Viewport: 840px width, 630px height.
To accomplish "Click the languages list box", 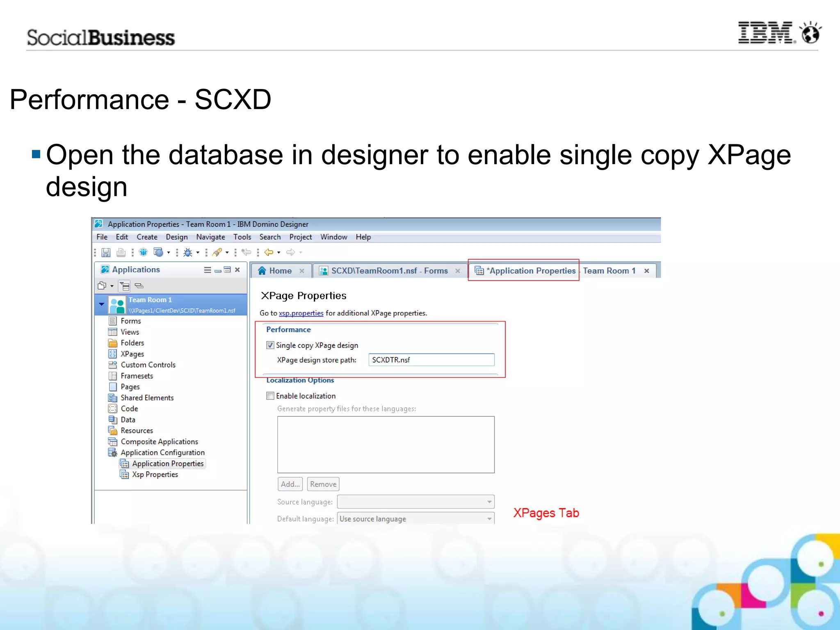I will click(386, 445).
